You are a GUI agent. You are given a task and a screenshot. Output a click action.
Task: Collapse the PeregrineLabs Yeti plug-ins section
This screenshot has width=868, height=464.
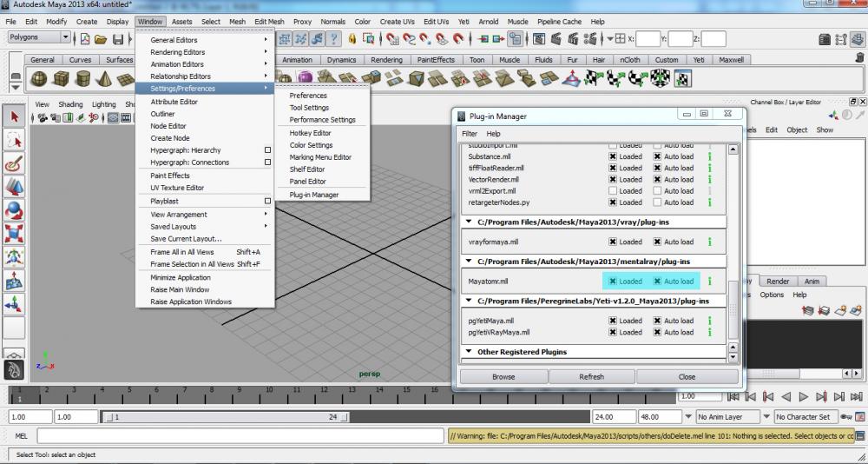[x=469, y=301]
